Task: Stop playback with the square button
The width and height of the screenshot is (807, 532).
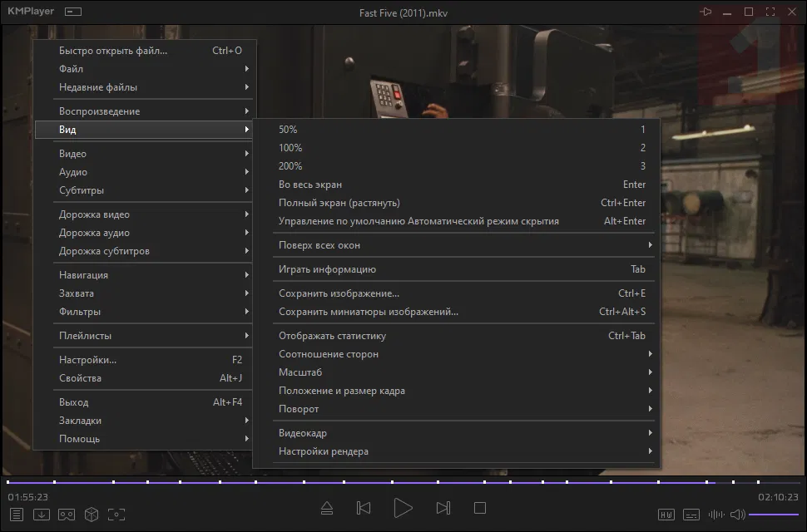Action: click(480, 509)
